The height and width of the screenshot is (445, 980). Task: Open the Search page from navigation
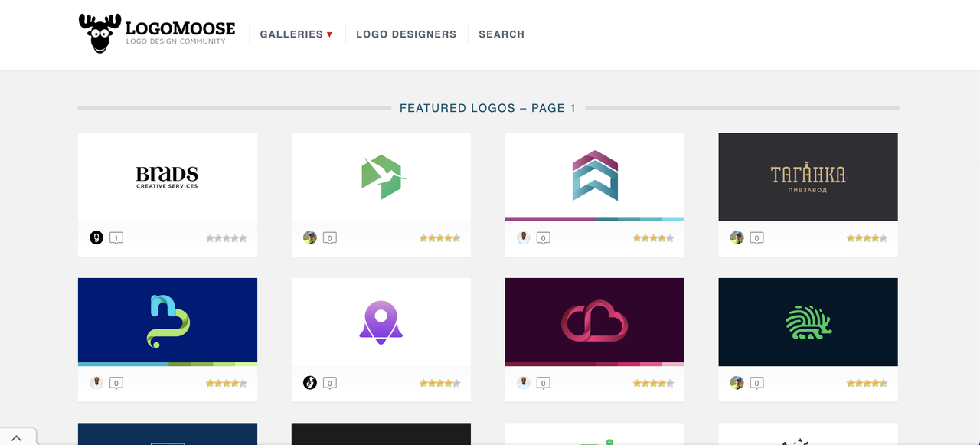[x=501, y=34]
